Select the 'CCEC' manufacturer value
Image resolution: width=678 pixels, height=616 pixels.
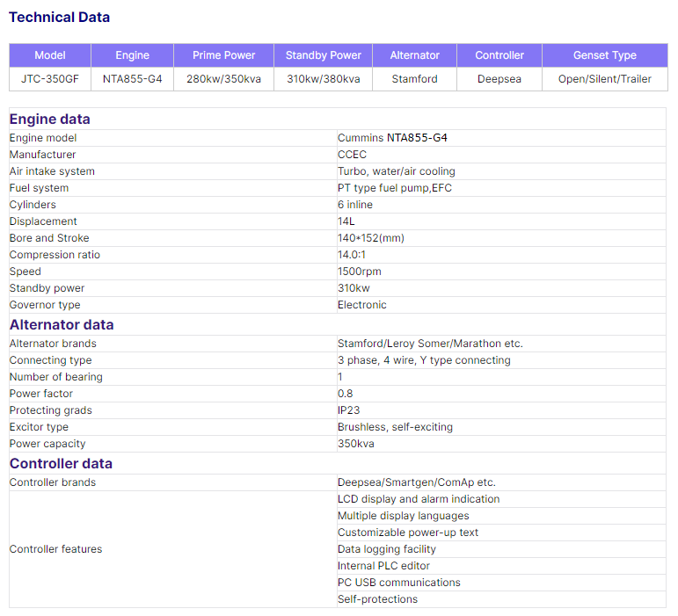point(352,155)
